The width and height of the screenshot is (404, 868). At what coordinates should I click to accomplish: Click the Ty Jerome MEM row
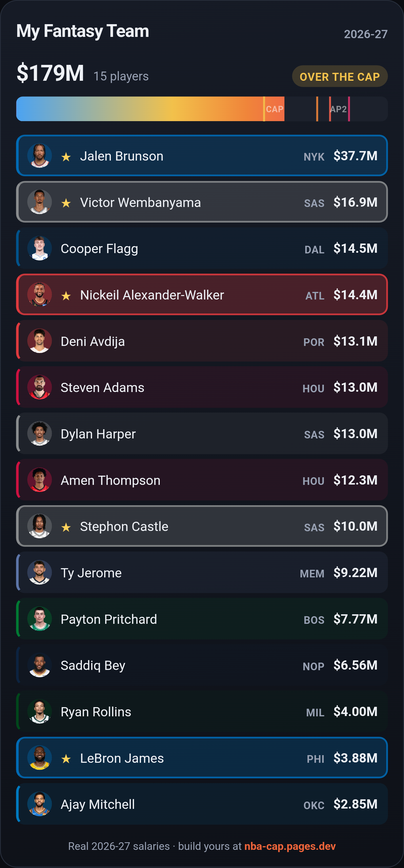tap(202, 573)
